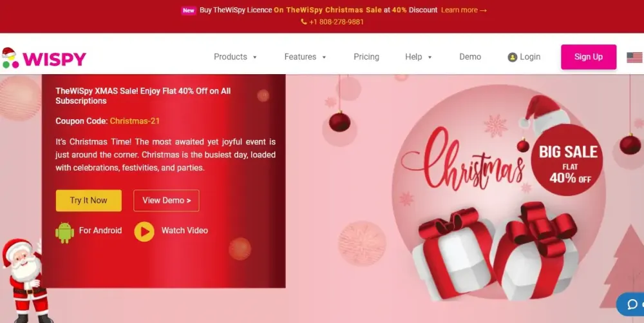Click the Login user avatar icon
Viewport: 644px width, 323px height.
point(512,57)
